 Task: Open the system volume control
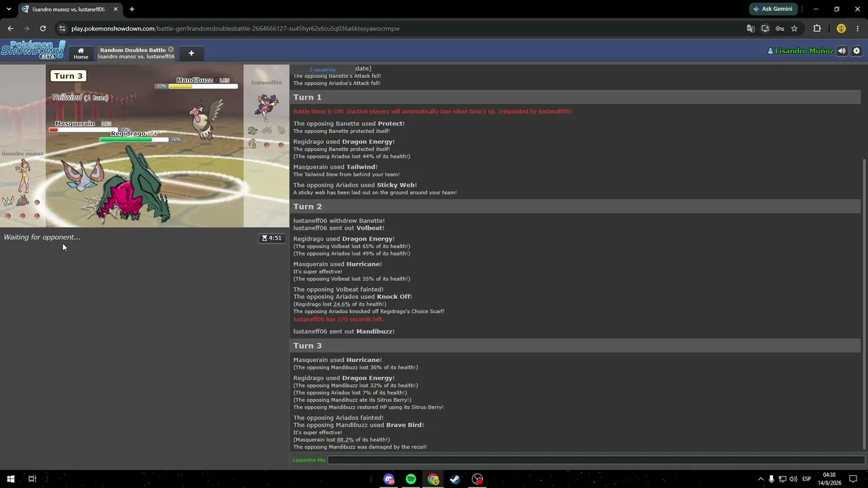tap(793, 479)
